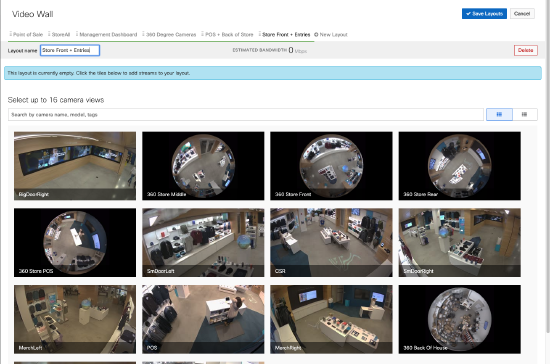
Task: Add the SmDoorRight camera tile
Action: pos(460,242)
